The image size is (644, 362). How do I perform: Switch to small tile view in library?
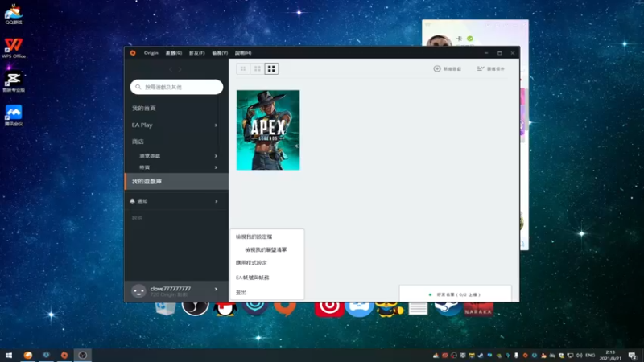(x=243, y=68)
